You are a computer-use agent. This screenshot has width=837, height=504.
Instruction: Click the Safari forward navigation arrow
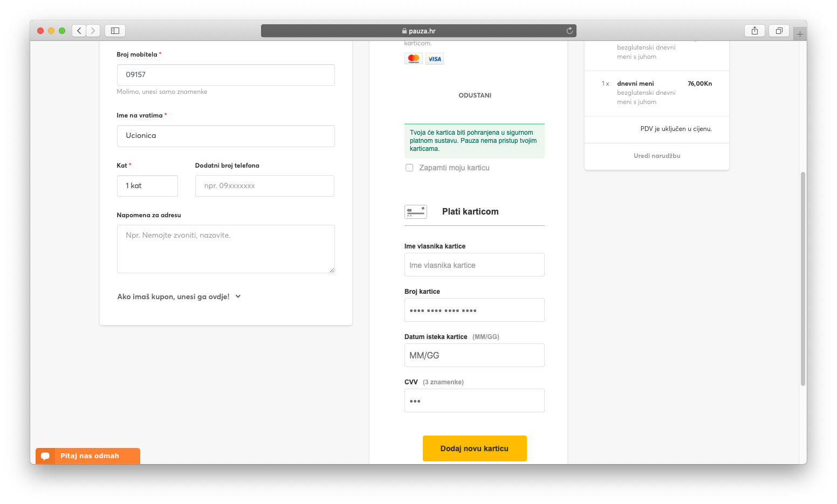point(93,31)
